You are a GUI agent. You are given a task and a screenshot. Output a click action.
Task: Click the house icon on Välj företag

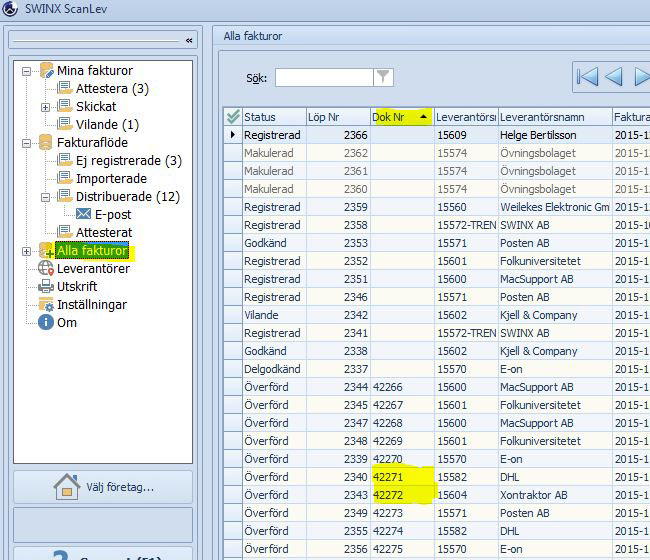[67, 487]
